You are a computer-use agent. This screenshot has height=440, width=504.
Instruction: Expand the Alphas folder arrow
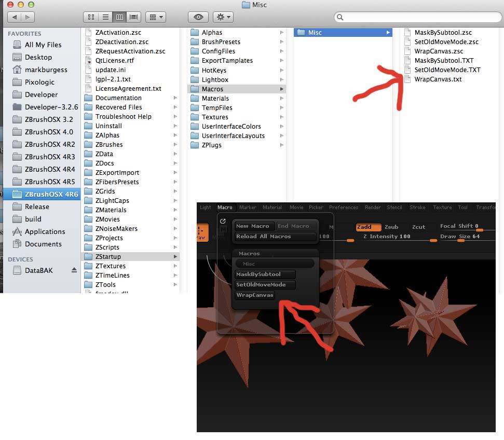281,33
